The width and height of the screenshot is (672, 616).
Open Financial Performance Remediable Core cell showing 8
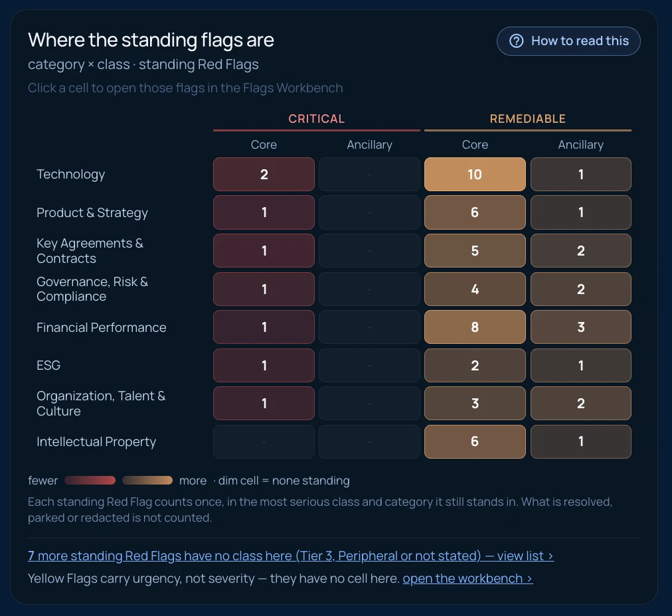(475, 327)
